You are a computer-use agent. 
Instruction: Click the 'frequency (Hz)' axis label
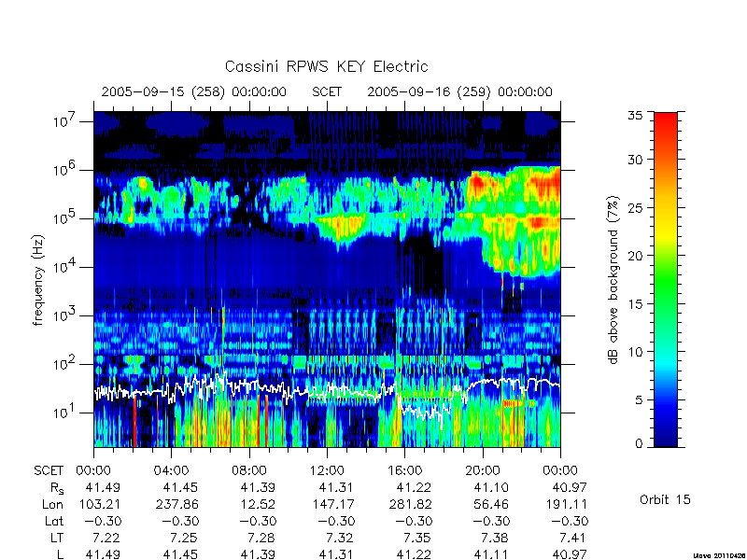(x=38, y=280)
